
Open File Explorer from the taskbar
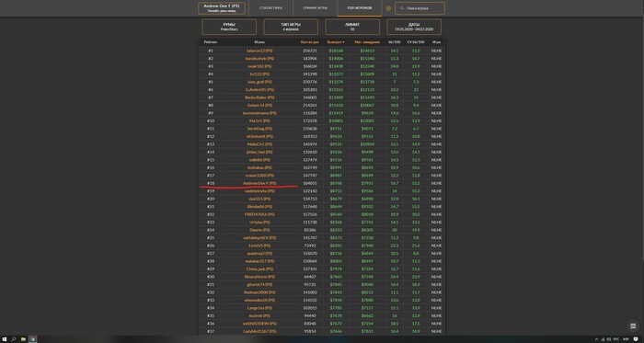23,339
